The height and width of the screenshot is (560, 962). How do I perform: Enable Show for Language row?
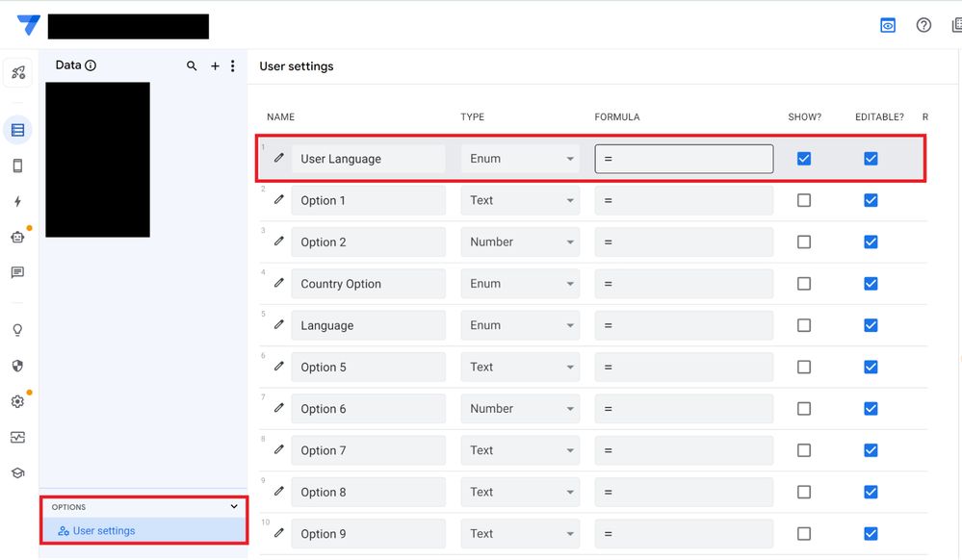pyautogui.click(x=804, y=325)
